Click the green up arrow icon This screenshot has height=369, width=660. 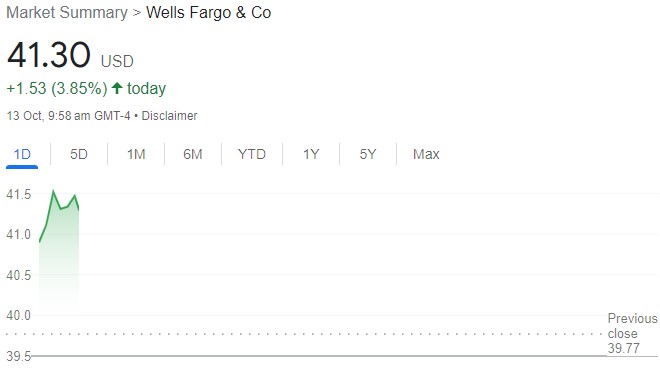(117, 88)
